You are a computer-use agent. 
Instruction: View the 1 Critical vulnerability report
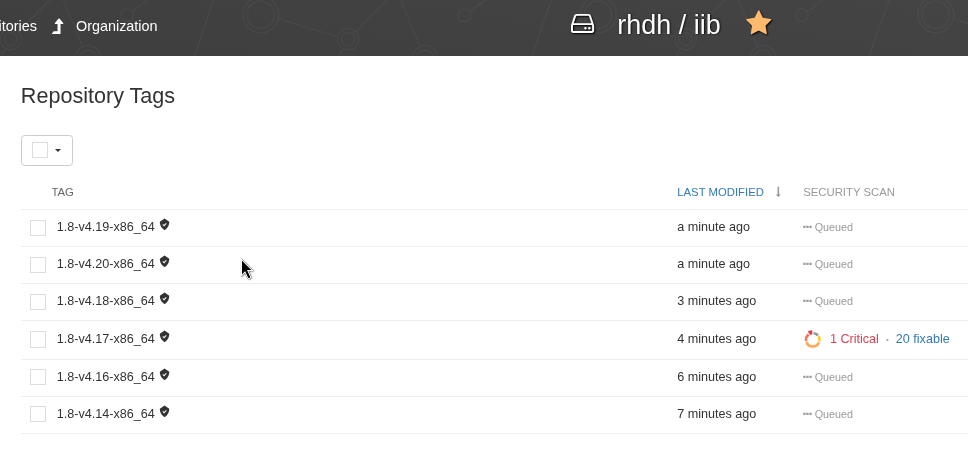(854, 339)
